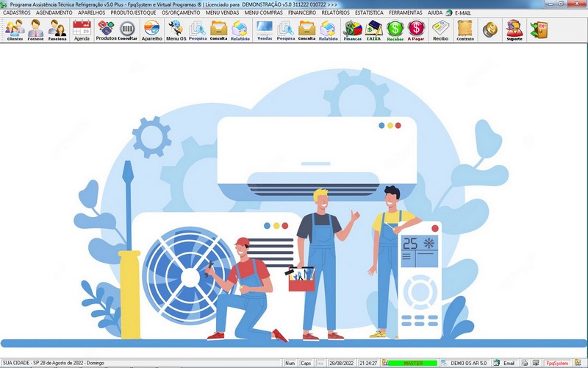
Task: Click Pesquisa icon right of Vendas
Action: coord(286,30)
